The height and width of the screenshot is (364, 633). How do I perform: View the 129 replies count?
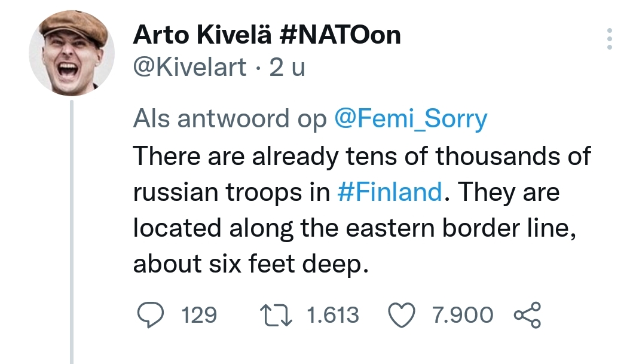pos(198,315)
